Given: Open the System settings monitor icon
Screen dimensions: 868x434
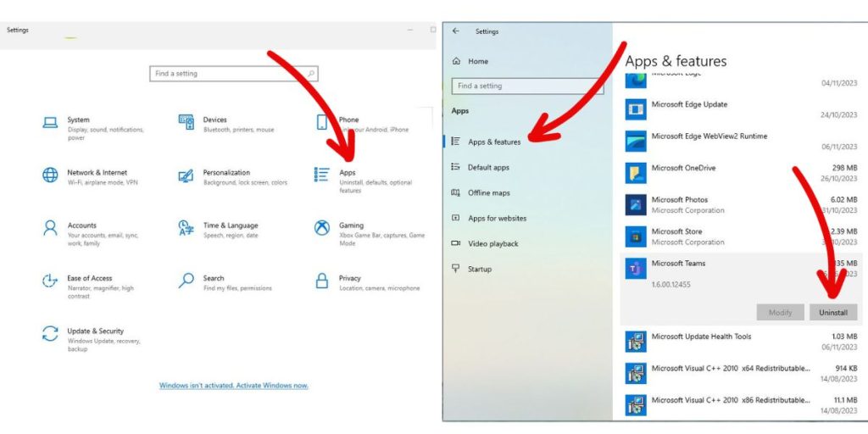Looking at the screenshot, I should coord(50,122).
